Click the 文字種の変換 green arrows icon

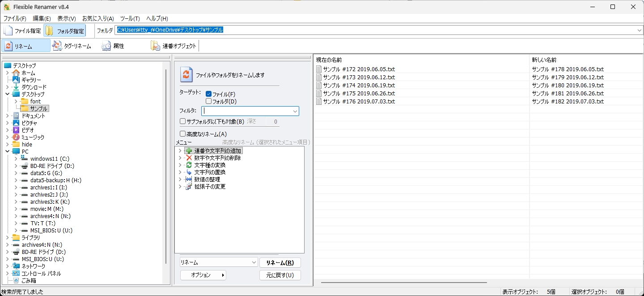pos(189,165)
